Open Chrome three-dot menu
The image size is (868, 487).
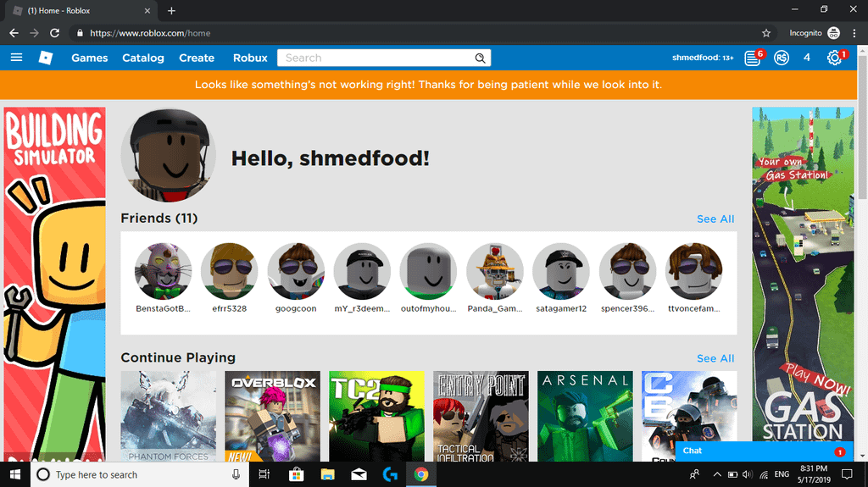854,33
